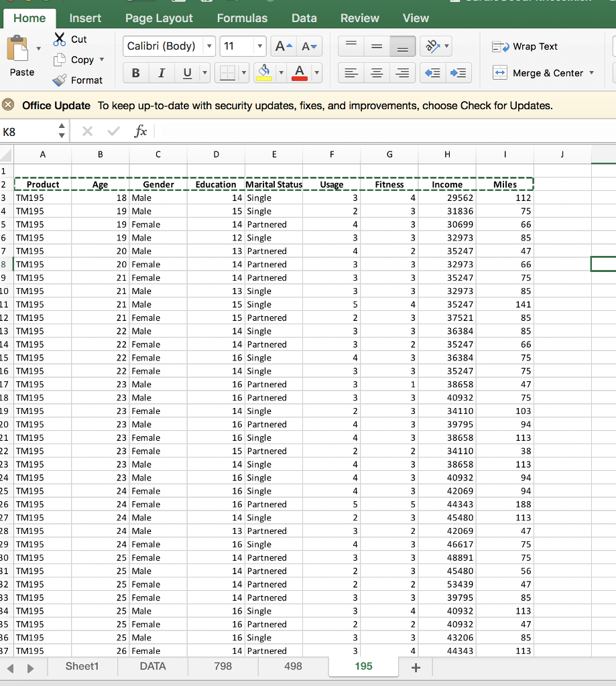The image size is (616, 686).
Task: Set Top Align for cells
Action: click(x=351, y=46)
